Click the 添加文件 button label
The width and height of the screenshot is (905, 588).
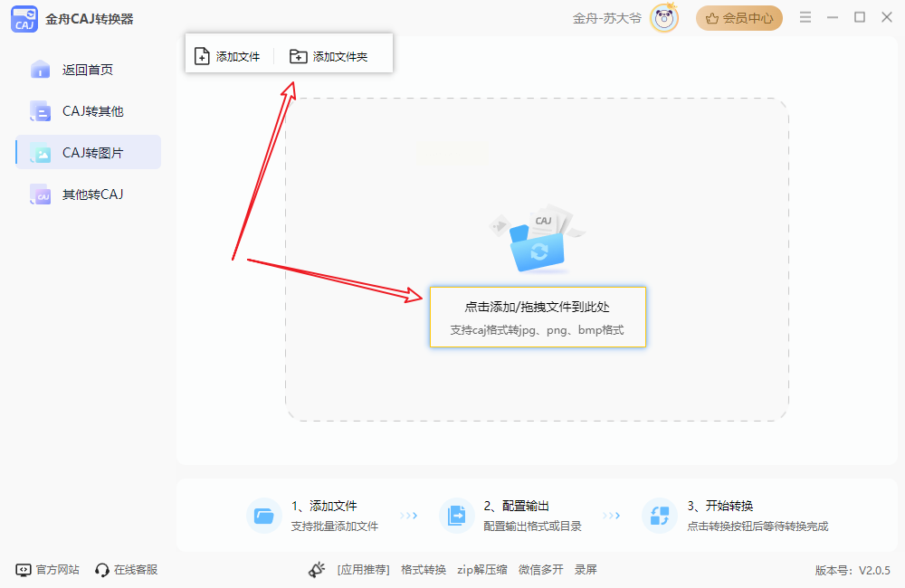click(x=238, y=57)
